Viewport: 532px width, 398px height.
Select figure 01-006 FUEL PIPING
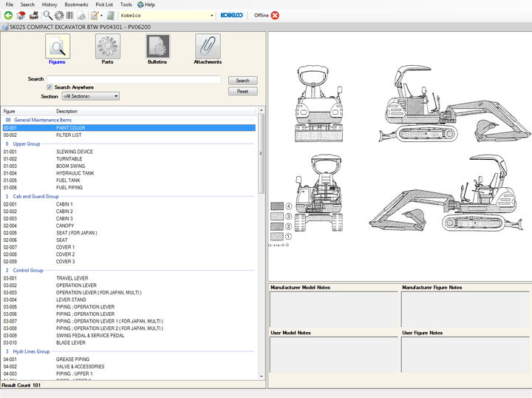pyautogui.click(x=129, y=187)
